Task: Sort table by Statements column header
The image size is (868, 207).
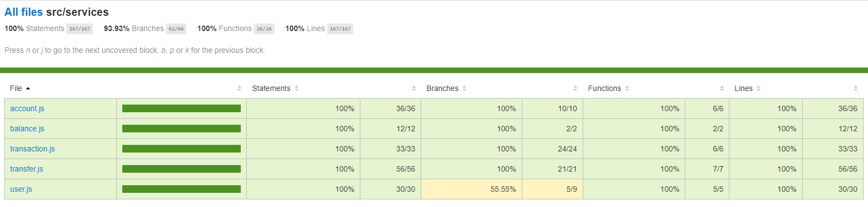Action: tap(271, 88)
